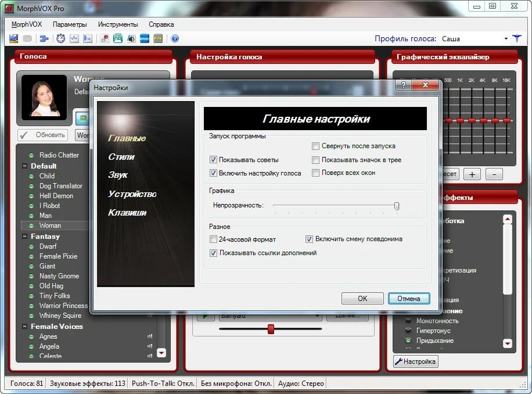
Task: Click the AB speaker toolbar icon
Action: pos(131,38)
